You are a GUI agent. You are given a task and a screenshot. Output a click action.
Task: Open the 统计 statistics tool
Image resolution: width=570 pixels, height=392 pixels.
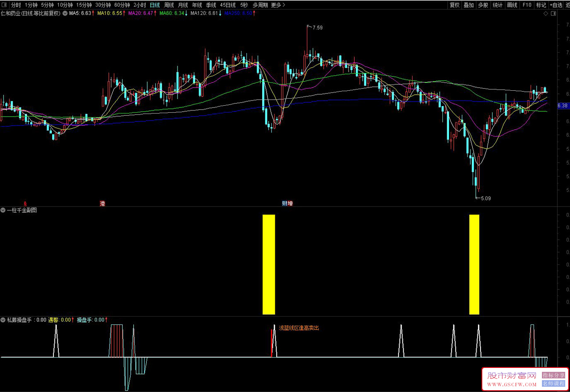(x=497, y=5)
